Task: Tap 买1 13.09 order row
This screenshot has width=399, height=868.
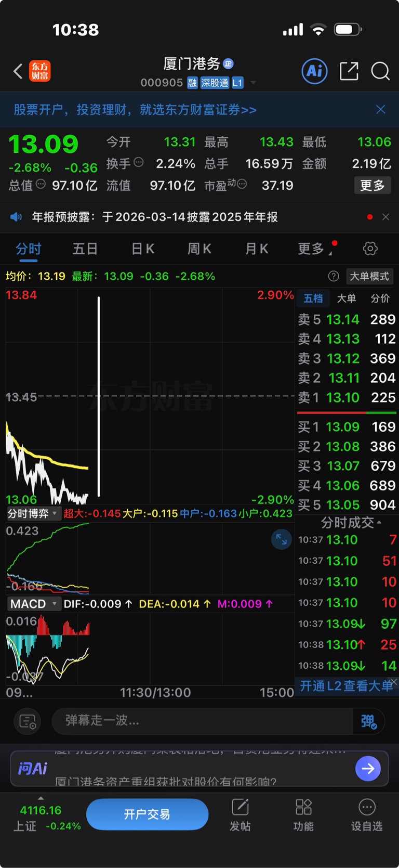Action: click(x=347, y=426)
